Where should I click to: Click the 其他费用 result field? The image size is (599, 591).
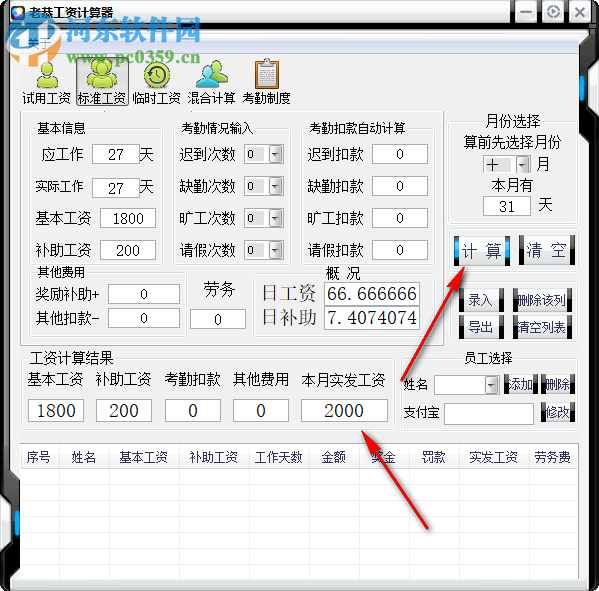(x=261, y=411)
